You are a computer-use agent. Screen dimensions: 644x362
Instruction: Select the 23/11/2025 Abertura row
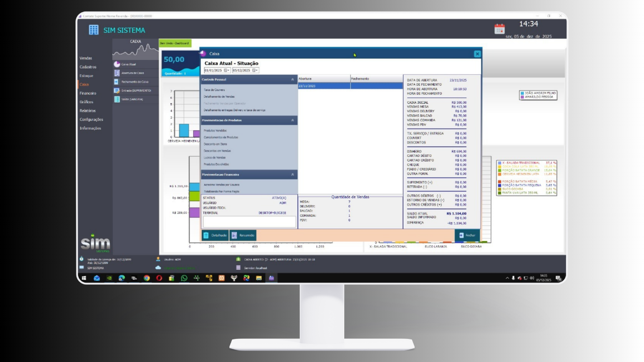pyautogui.click(x=324, y=86)
